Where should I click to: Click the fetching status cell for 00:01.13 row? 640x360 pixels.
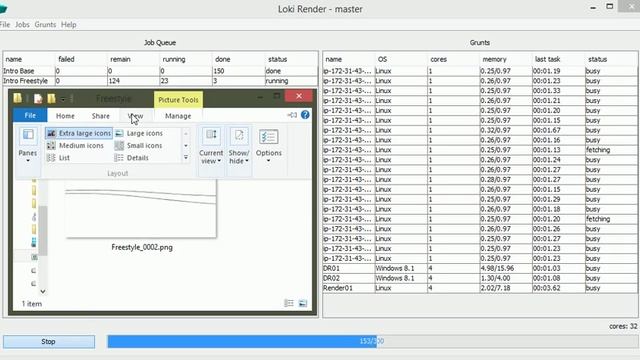tap(611, 150)
